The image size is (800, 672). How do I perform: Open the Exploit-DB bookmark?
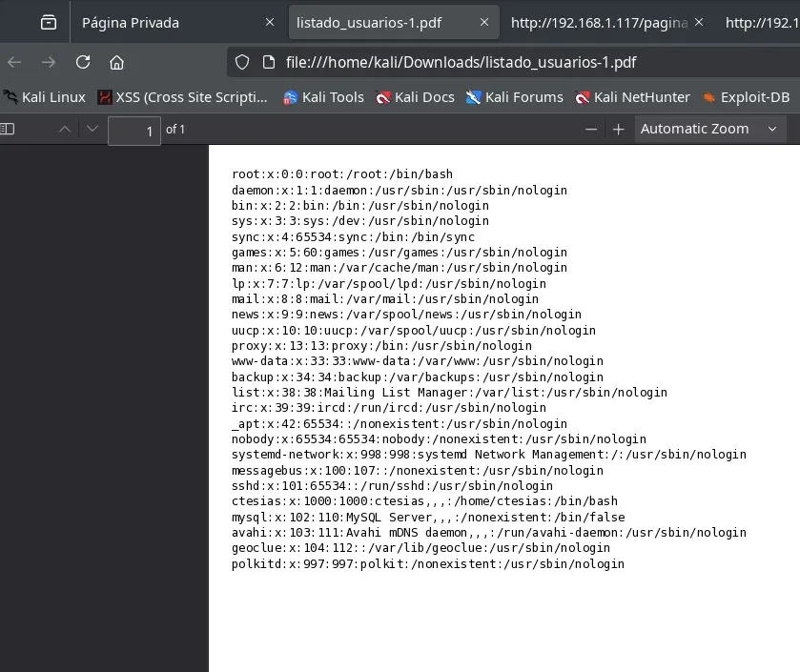click(746, 97)
